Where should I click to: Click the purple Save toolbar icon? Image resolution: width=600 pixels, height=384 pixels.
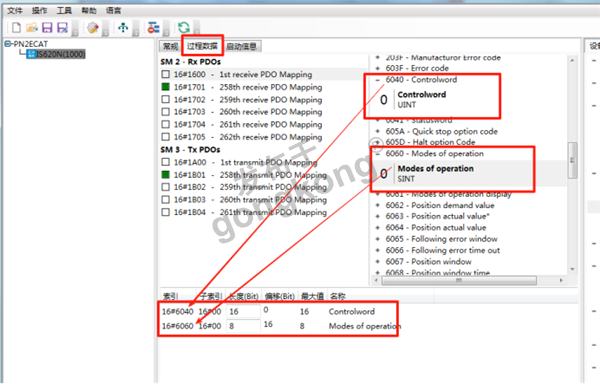tap(47, 28)
